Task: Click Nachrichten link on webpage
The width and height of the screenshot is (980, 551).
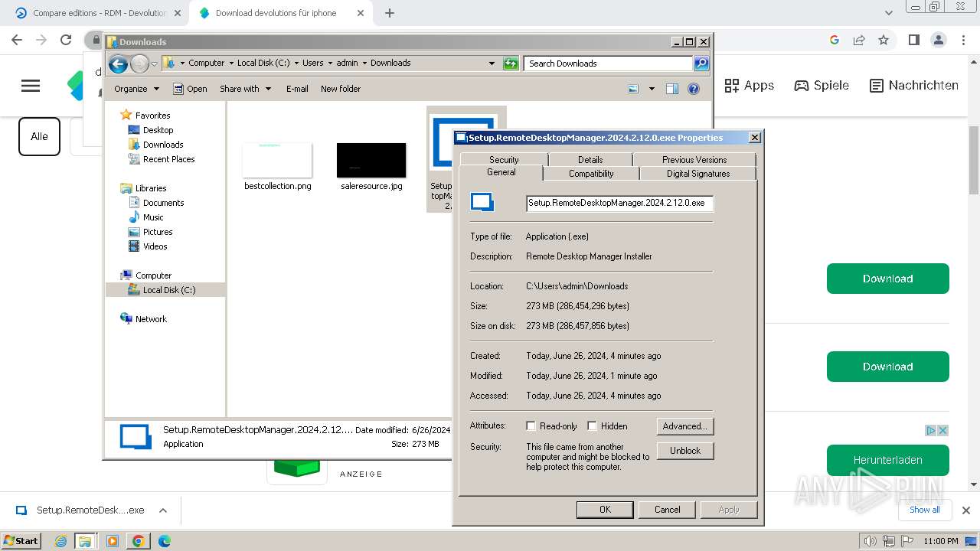Action: (914, 86)
